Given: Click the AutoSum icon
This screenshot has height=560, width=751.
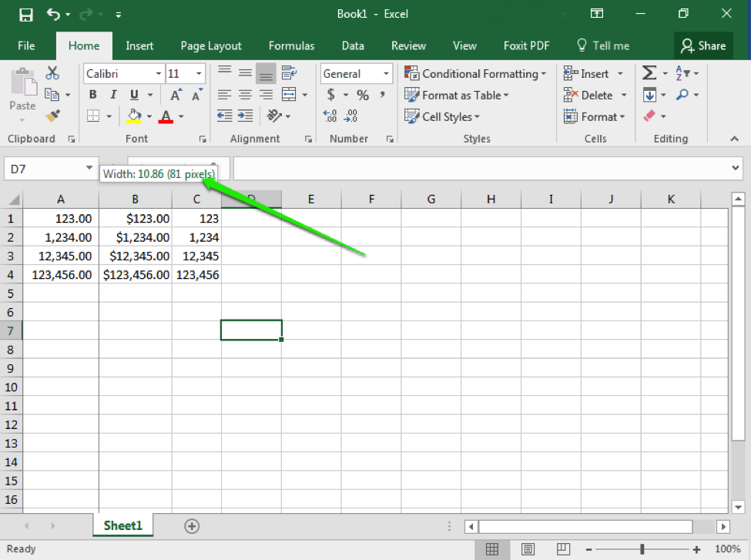Looking at the screenshot, I should (648, 73).
